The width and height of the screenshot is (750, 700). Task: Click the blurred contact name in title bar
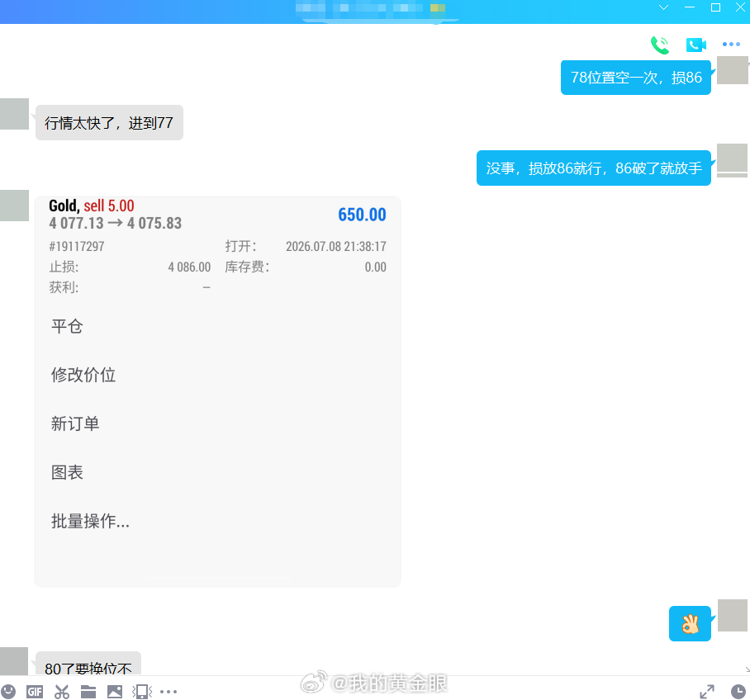[x=371, y=7]
